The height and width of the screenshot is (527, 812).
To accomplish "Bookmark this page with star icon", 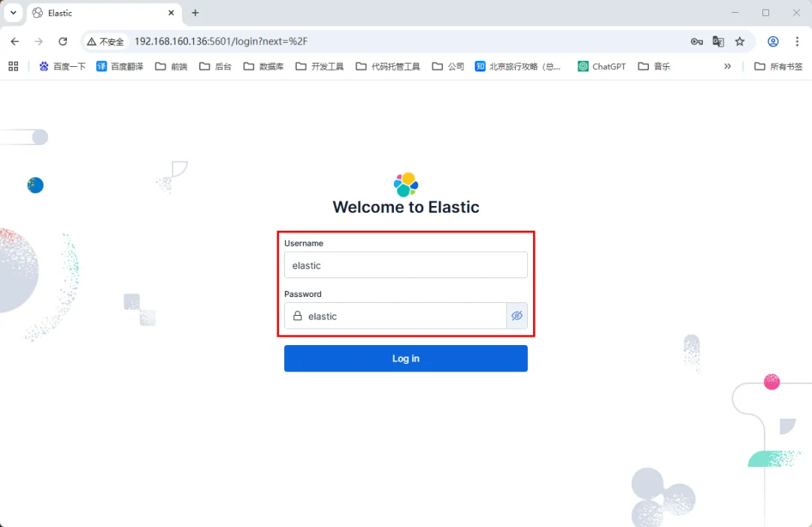I will click(x=740, y=41).
